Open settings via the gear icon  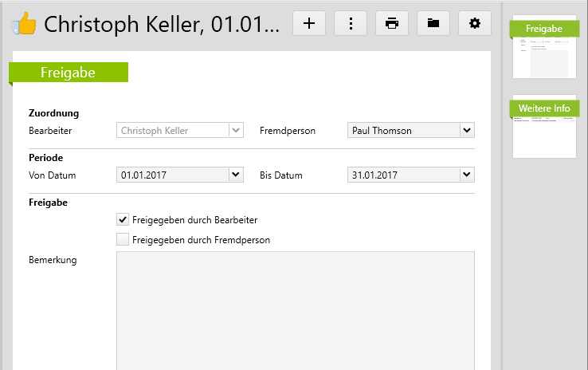[475, 23]
